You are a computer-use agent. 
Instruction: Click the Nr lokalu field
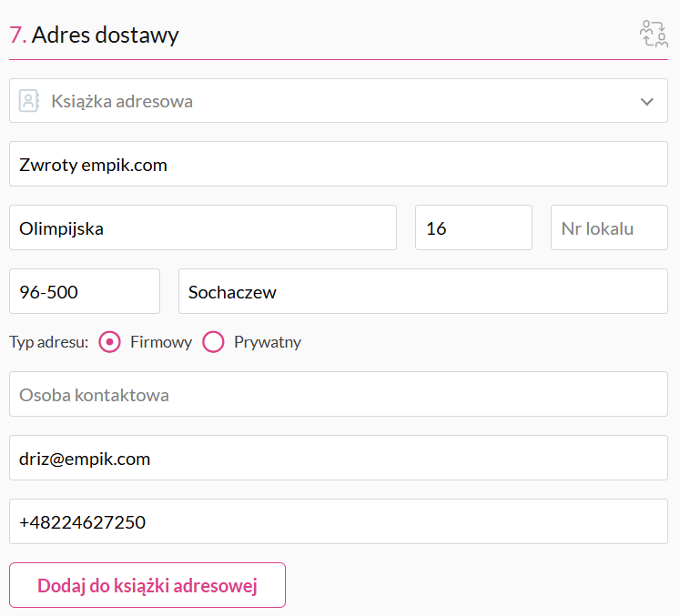click(609, 227)
